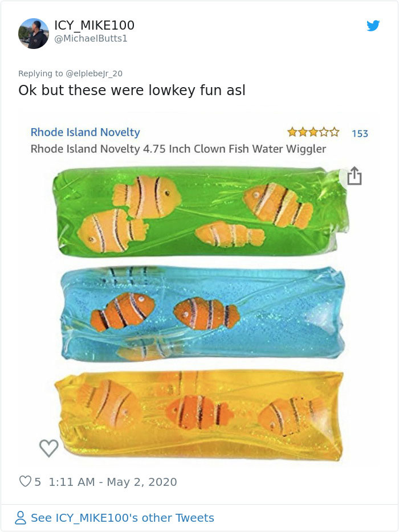Open the @elplebeJr_20 reply mention

(94, 73)
